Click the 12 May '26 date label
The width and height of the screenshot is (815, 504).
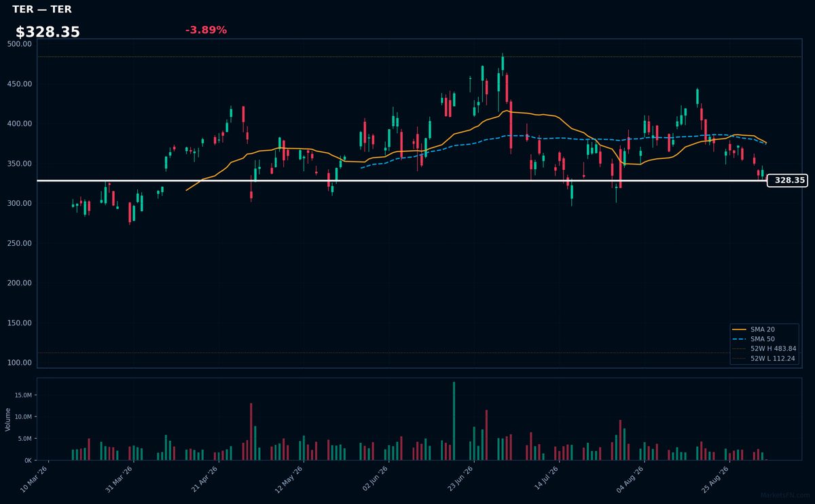[x=289, y=479]
